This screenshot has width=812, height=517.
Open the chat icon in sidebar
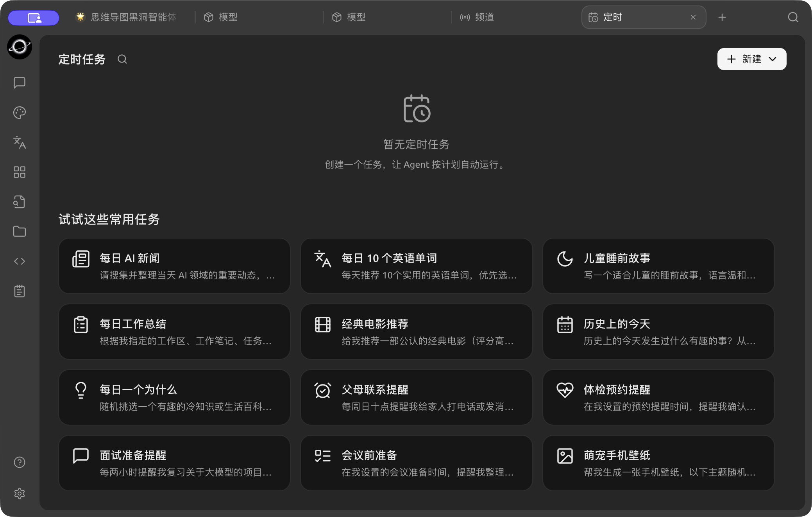click(x=20, y=83)
